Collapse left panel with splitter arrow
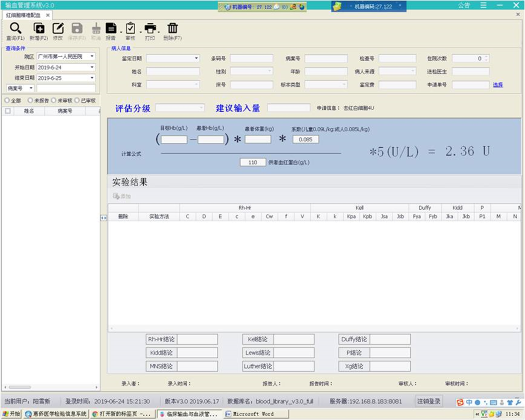 click(103, 218)
